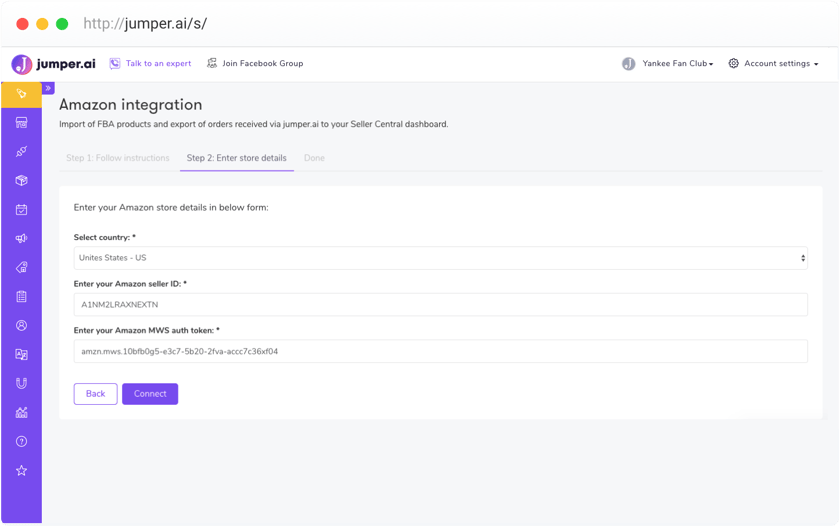This screenshot has height=526, width=840.
Task: Open the integrations plug icon in sidebar
Action: [21, 152]
